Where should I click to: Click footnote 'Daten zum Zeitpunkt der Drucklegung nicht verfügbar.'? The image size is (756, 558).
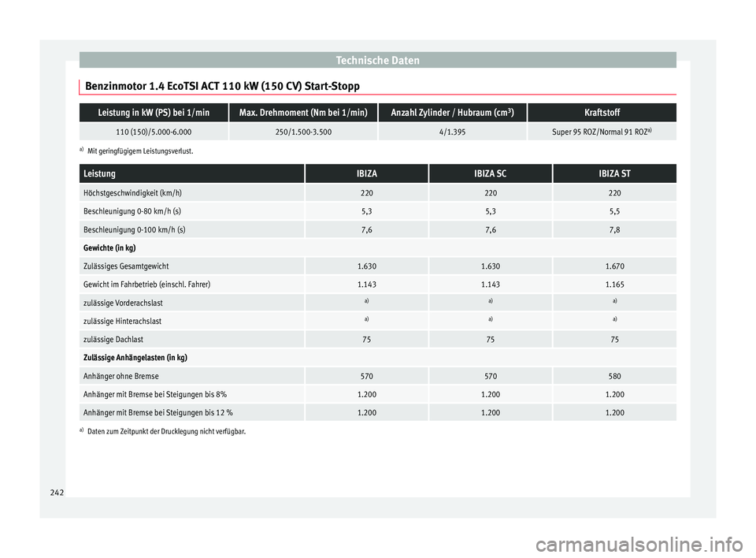(166, 432)
